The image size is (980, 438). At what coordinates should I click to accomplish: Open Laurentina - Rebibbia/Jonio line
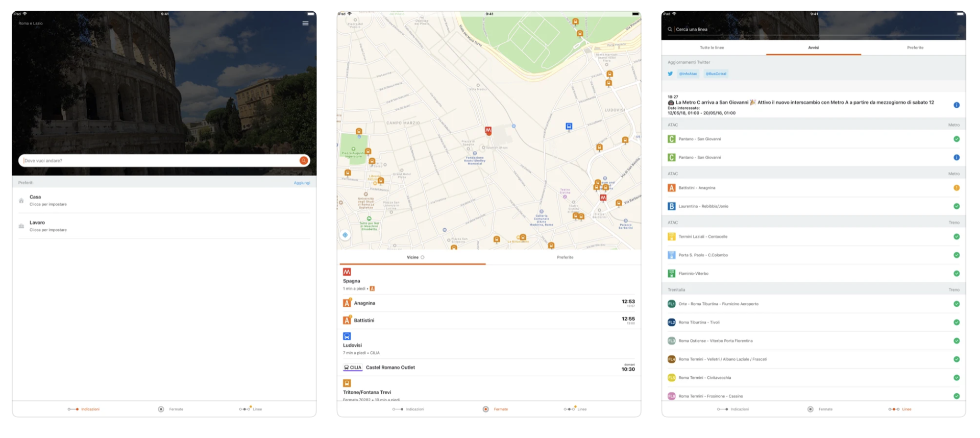[x=814, y=206]
